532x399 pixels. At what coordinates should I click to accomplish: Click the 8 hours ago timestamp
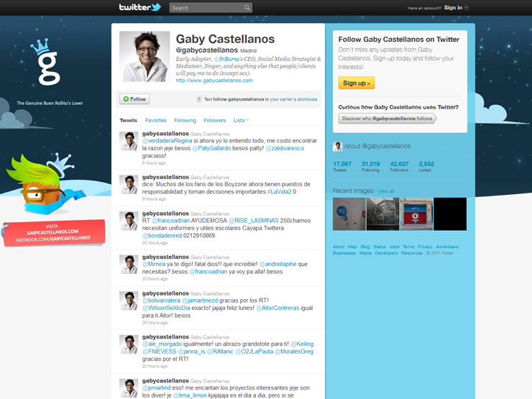coord(154,163)
